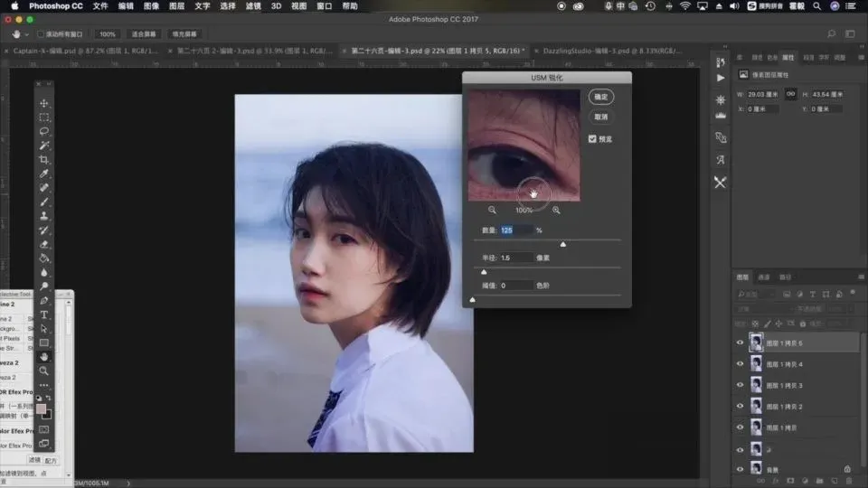
Task: Select the Crop tool
Action: click(x=43, y=159)
